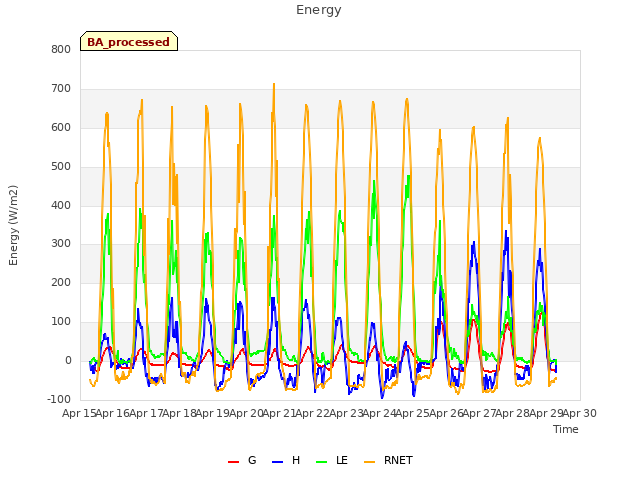The width and height of the screenshot is (640, 480).
Task: Click the Apr 21 x-axis tick label
Action: [x=280, y=413]
